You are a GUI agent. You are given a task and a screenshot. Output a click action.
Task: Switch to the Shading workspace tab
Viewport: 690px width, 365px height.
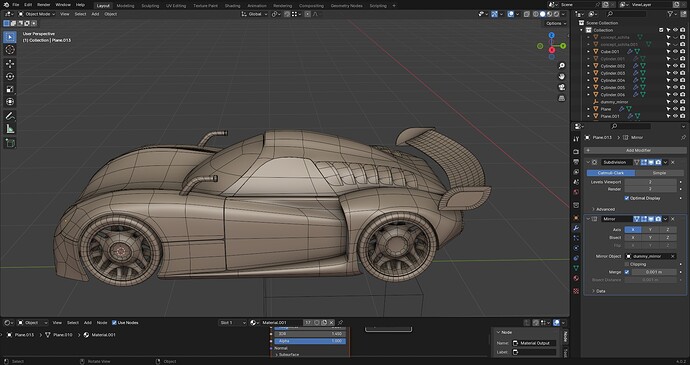point(232,6)
